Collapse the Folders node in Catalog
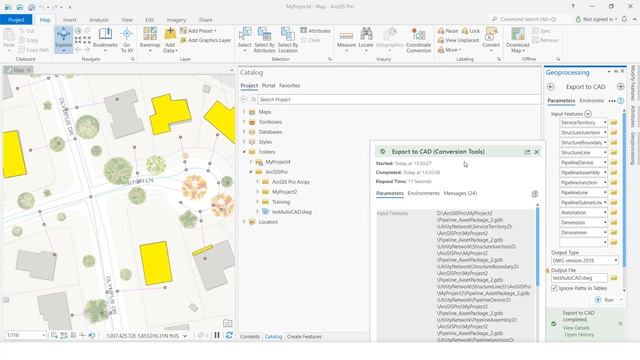The height and width of the screenshot is (360, 640). pos(244,151)
